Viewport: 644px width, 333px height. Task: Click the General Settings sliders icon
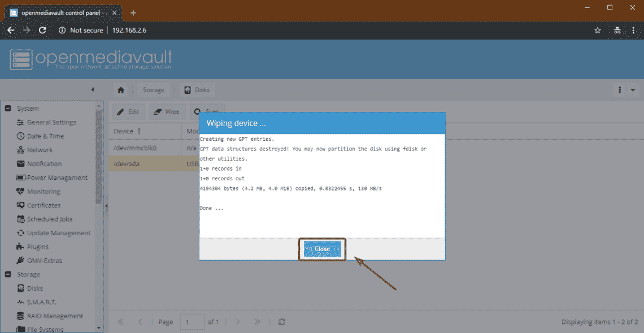pyautogui.click(x=20, y=122)
